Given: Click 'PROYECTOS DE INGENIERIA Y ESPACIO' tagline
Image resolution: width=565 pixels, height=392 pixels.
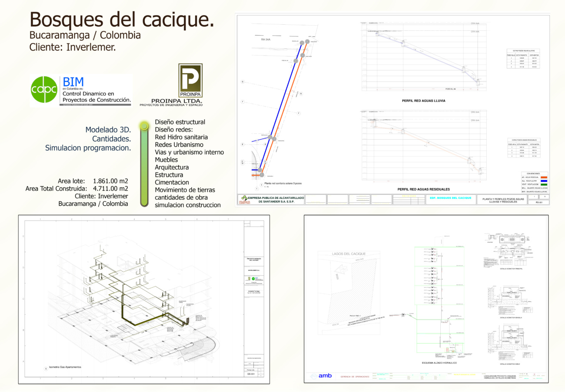Looking at the screenshot, I should 171,105.
